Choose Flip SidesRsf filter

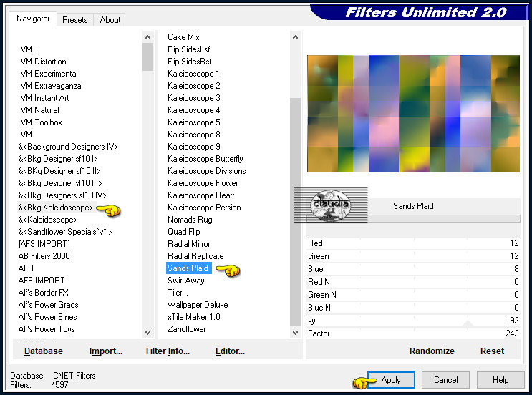tap(189, 62)
